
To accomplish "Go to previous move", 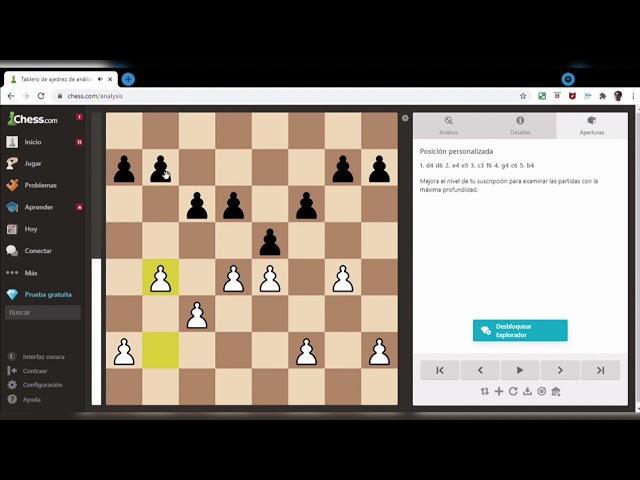I will (x=480, y=370).
